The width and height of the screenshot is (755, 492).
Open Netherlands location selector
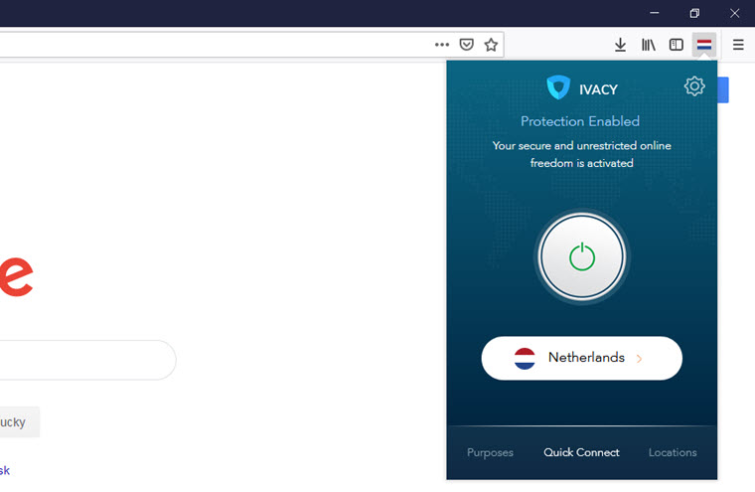582,358
